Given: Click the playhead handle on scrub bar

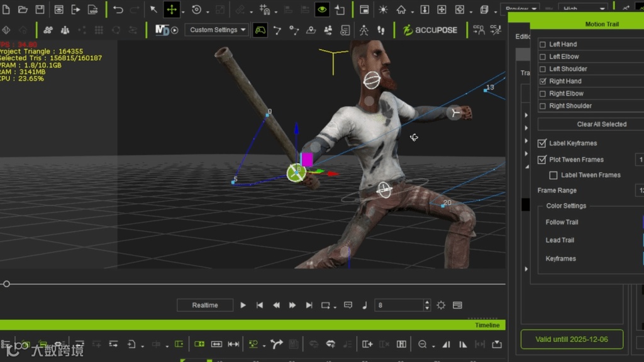Looking at the screenshot, I should coord(6,284).
